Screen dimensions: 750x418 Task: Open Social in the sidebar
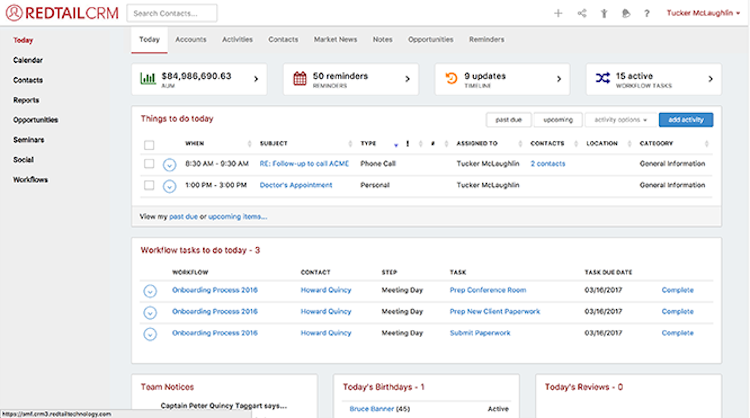pyautogui.click(x=23, y=160)
